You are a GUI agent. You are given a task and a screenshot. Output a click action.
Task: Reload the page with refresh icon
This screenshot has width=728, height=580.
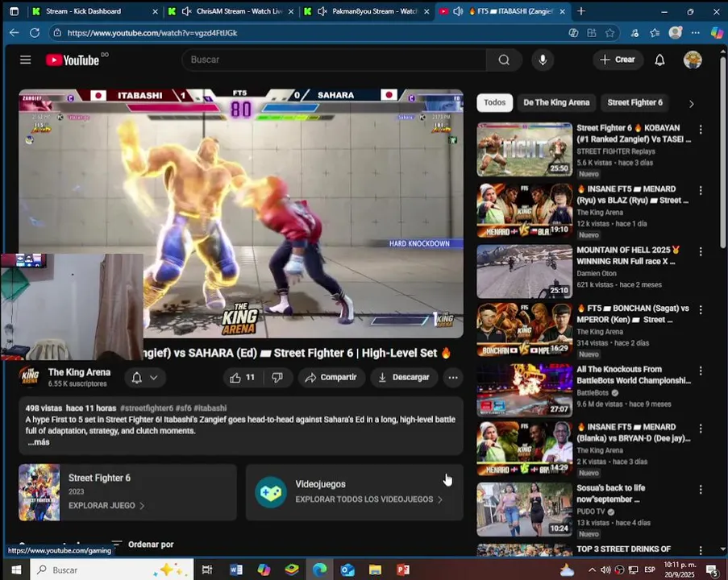pyautogui.click(x=35, y=33)
